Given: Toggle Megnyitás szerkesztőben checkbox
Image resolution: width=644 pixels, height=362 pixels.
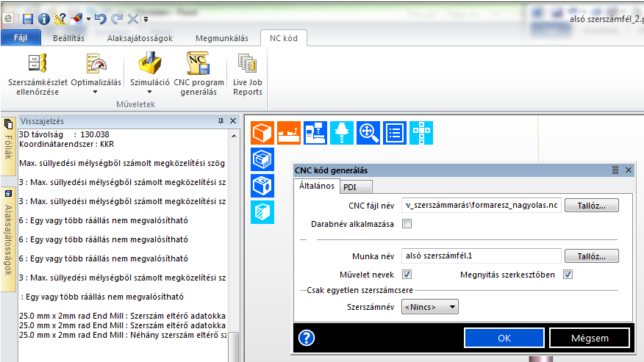Looking at the screenshot, I should pyautogui.click(x=568, y=274).
